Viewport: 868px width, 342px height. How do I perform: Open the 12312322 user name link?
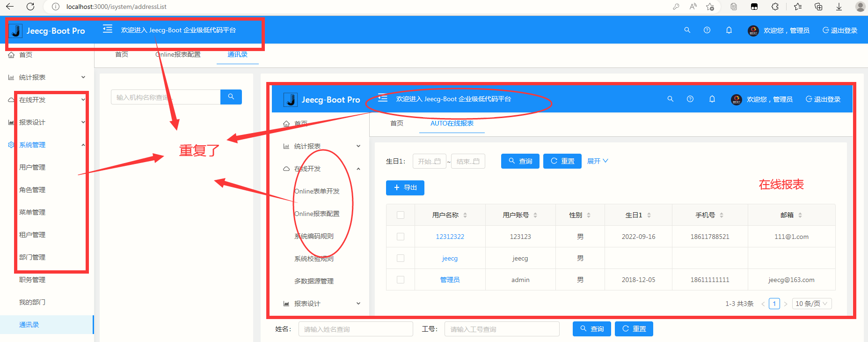pyautogui.click(x=450, y=237)
